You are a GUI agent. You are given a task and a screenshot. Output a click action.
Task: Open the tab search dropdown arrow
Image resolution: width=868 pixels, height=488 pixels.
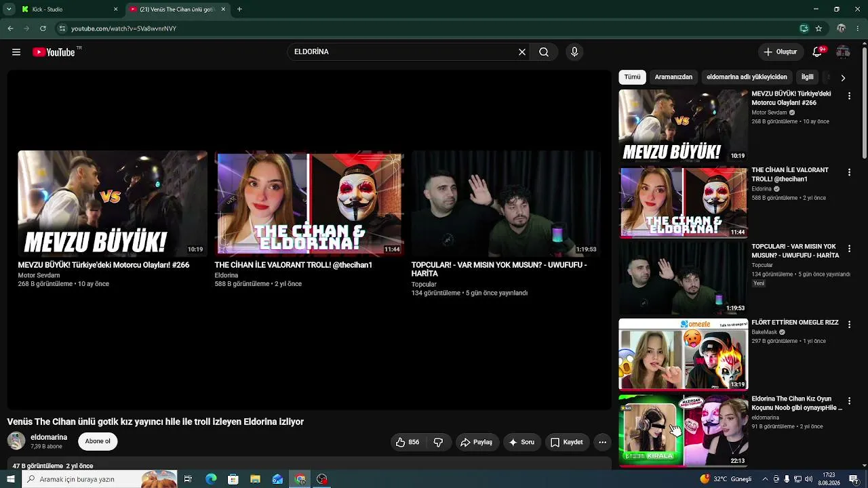[9, 9]
